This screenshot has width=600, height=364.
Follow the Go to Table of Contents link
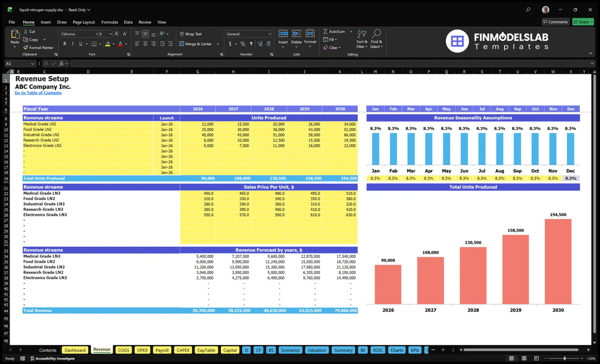click(x=38, y=93)
